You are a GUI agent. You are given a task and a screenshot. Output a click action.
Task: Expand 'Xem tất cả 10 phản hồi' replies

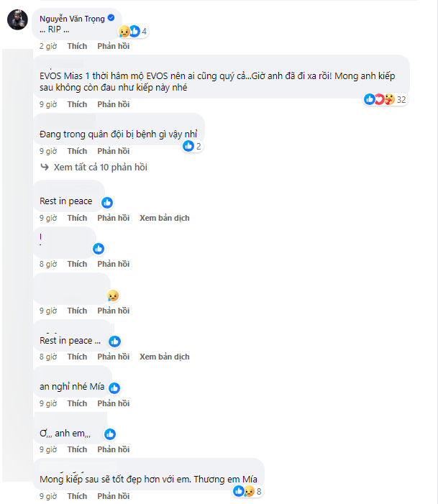click(100, 168)
